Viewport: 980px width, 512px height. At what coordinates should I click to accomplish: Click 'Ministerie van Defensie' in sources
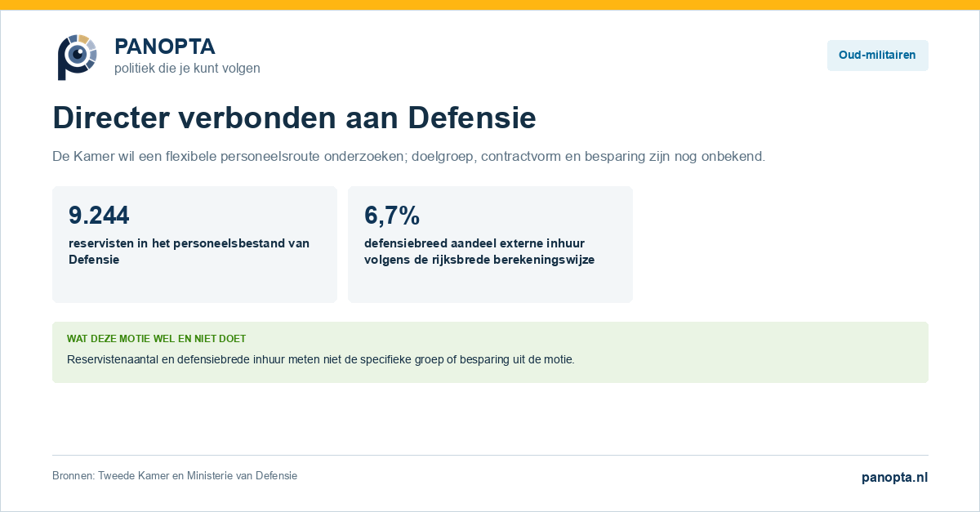242,475
